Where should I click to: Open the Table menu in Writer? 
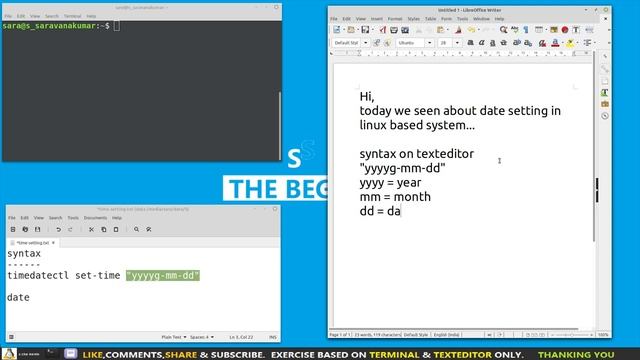[x=430, y=19]
